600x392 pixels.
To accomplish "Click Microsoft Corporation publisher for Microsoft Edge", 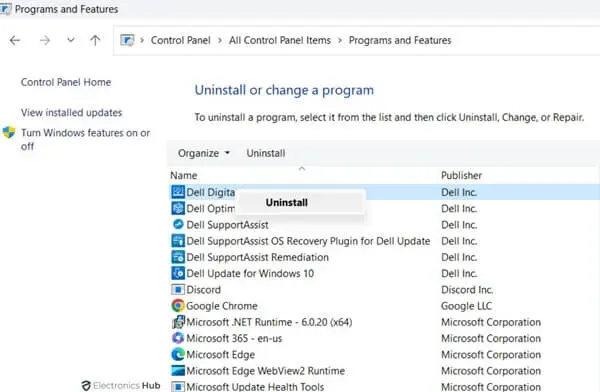I will pyautogui.click(x=491, y=355).
